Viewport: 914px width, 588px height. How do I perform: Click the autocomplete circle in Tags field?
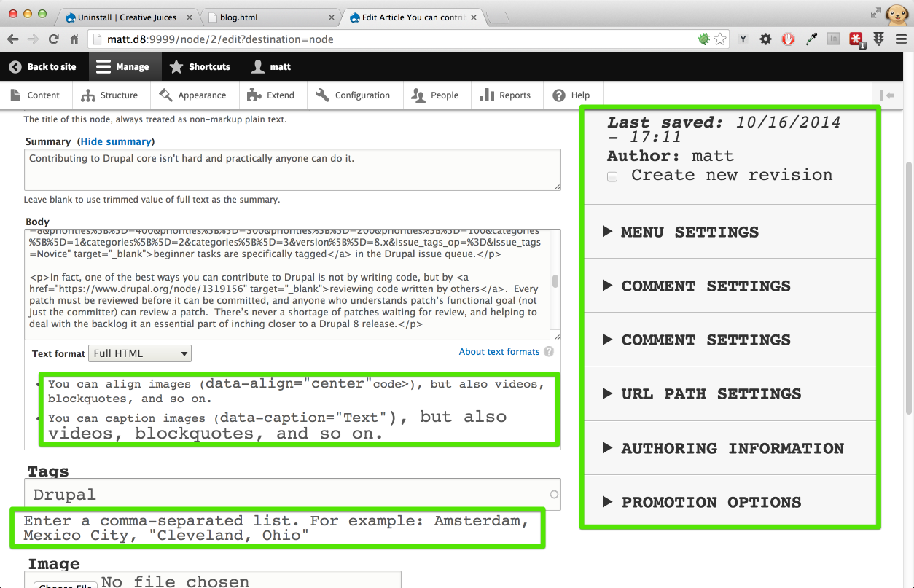click(554, 495)
